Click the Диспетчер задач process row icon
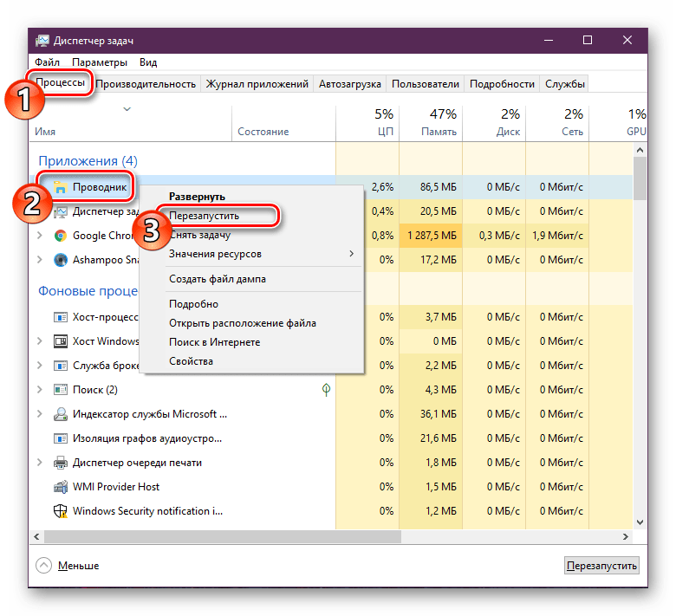The height and width of the screenshot is (616, 676). click(x=61, y=211)
